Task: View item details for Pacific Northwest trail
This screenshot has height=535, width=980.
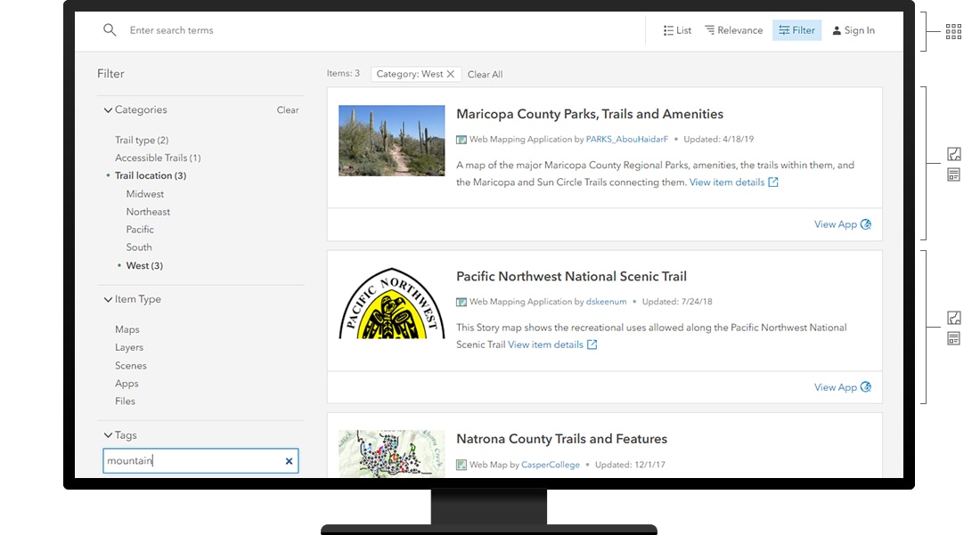Action: [x=551, y=345]
